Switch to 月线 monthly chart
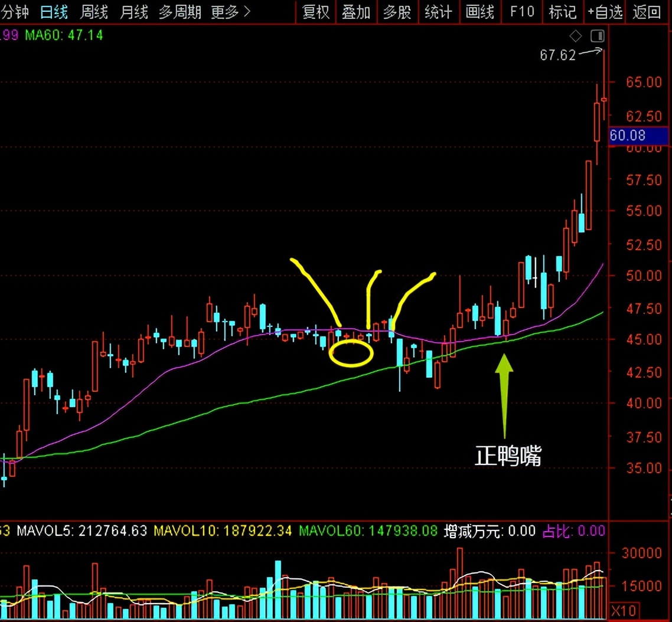 133,12
